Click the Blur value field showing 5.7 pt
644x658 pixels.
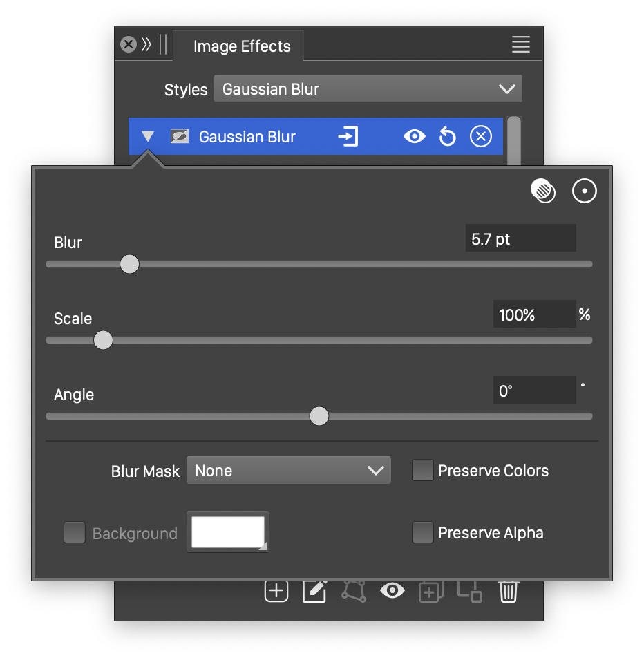pos(520,239)
